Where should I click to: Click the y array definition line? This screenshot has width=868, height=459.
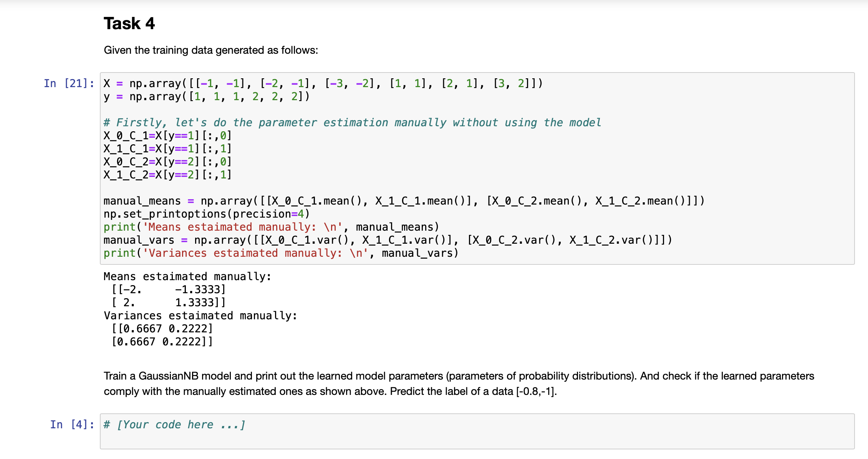pyautogui.click(x=205, y=96)
